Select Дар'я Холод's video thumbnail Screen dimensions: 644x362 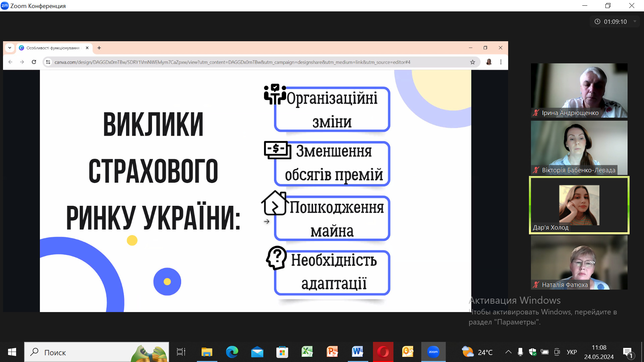(x=579, y=205)
